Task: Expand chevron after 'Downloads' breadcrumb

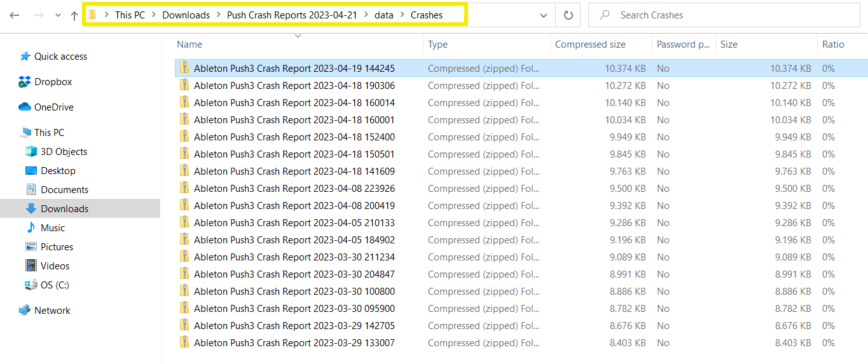Action: [x=218, y=15]
